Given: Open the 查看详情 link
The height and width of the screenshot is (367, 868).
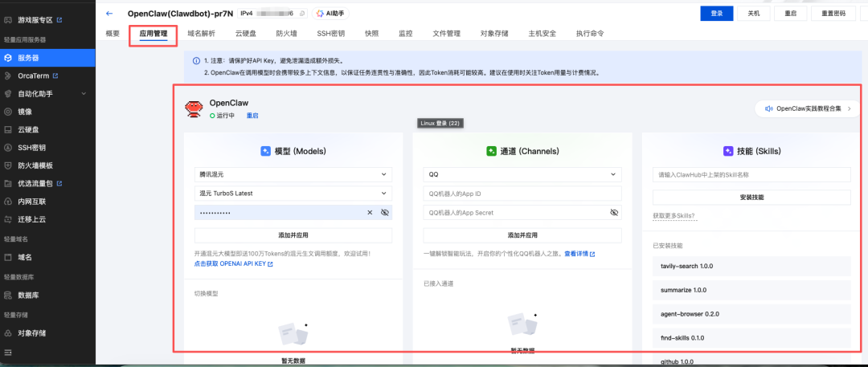Looking at the screenshot, I should [579, 254].
